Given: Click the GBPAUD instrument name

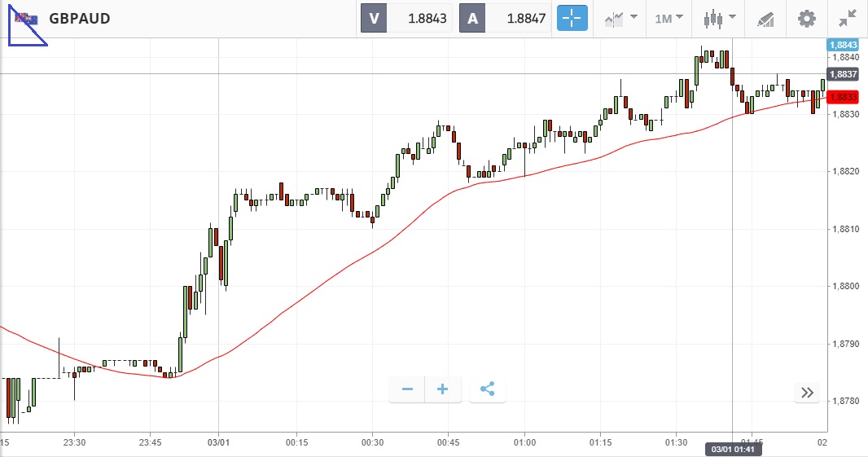Looking at the screenshot, I should (80, 18).
